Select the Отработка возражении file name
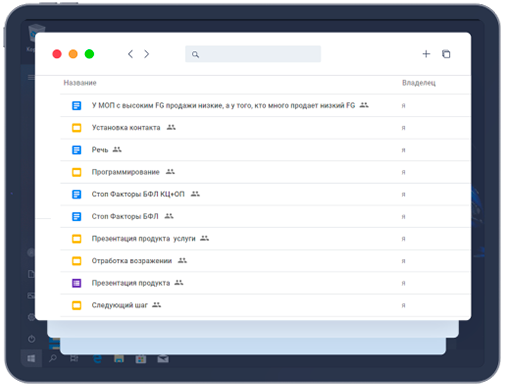This screenshot has height=389, width=508. pyautogui.click(x=132, y=261)
